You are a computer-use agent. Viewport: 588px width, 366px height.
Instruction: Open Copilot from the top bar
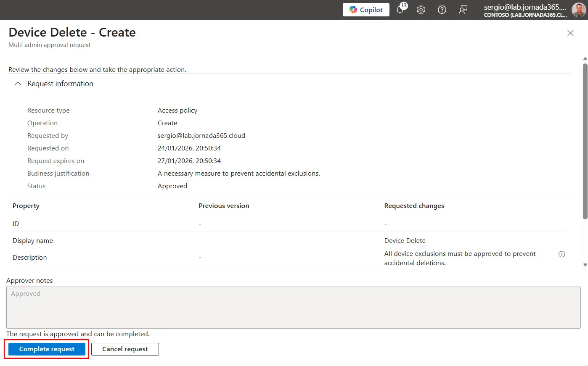366,10
